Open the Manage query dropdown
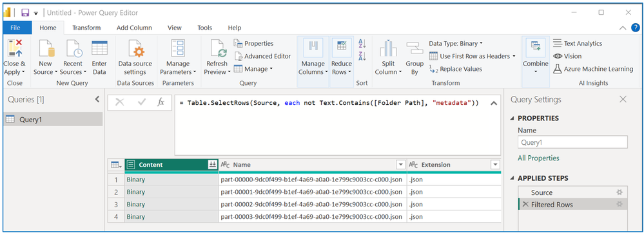Viewport: 644px width, 233px height. [253, 69]
